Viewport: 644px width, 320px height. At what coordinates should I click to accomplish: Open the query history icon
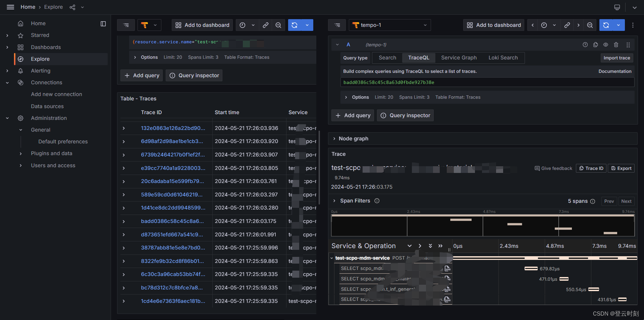pyautogui.click(x=126, y=25)
